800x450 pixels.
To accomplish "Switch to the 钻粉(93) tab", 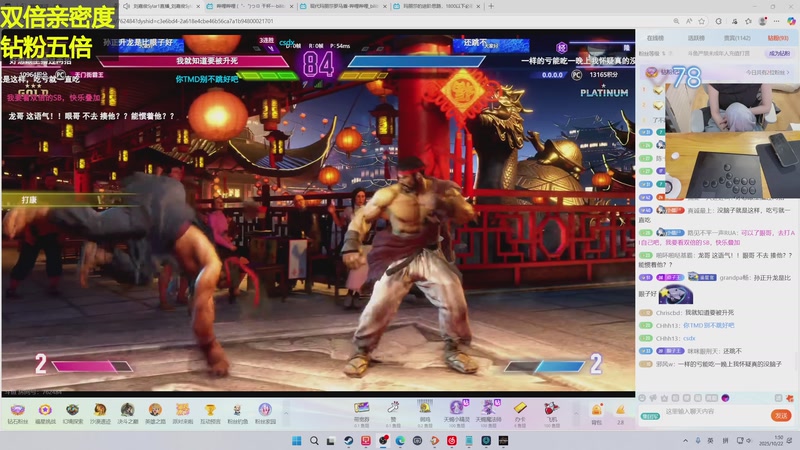I will pyautogui.click(x=778, y=38).
